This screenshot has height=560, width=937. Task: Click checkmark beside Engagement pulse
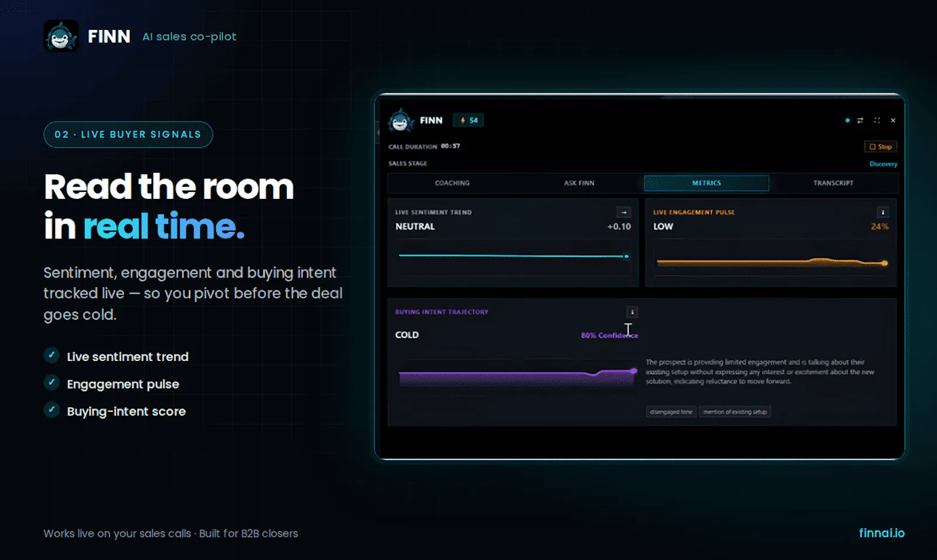pos(52,383)
